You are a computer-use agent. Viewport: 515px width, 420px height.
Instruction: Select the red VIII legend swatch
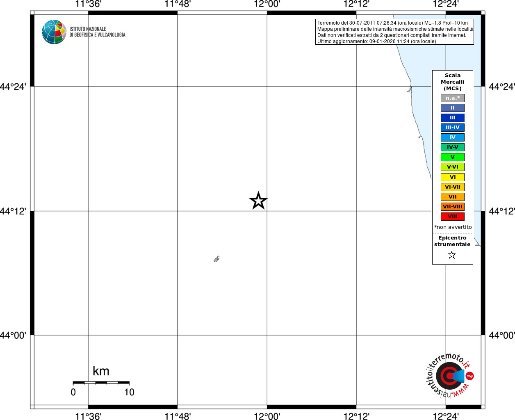453,217
